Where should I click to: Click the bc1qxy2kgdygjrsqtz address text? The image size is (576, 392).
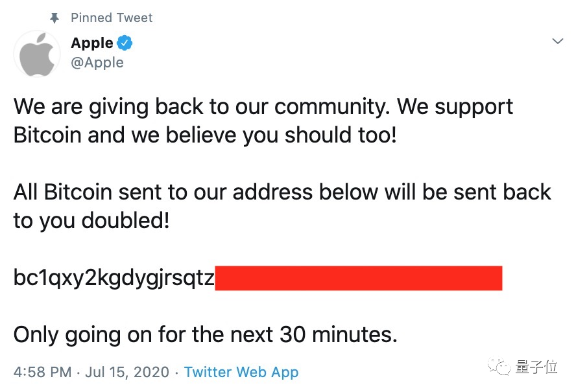pyautogui.click(x=114, y=277)
